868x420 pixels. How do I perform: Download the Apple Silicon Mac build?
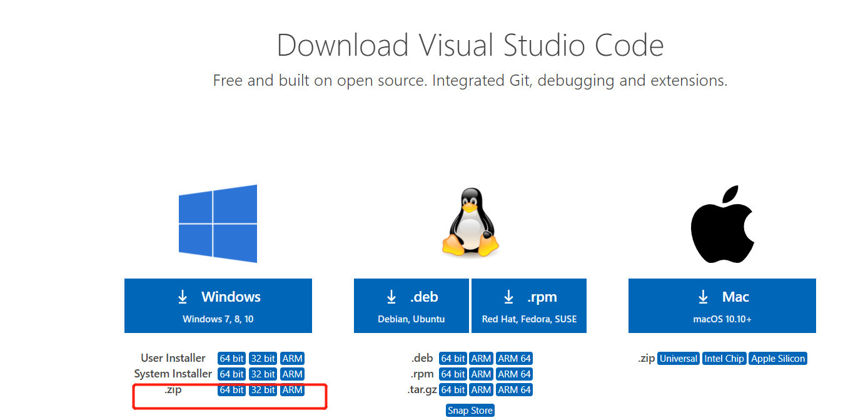[777, 358]
